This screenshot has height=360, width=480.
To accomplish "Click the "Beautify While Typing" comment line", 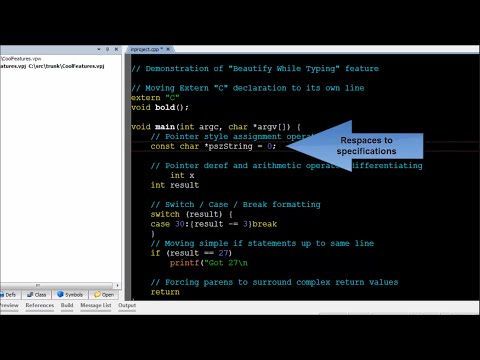I will point(255,69).
